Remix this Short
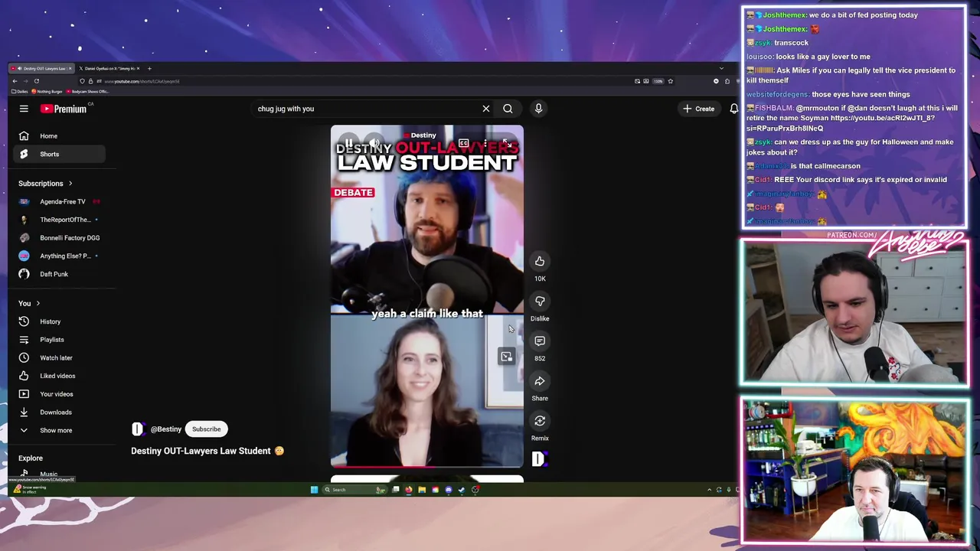This screenshot has width=980, height=551. click(540, 421)
